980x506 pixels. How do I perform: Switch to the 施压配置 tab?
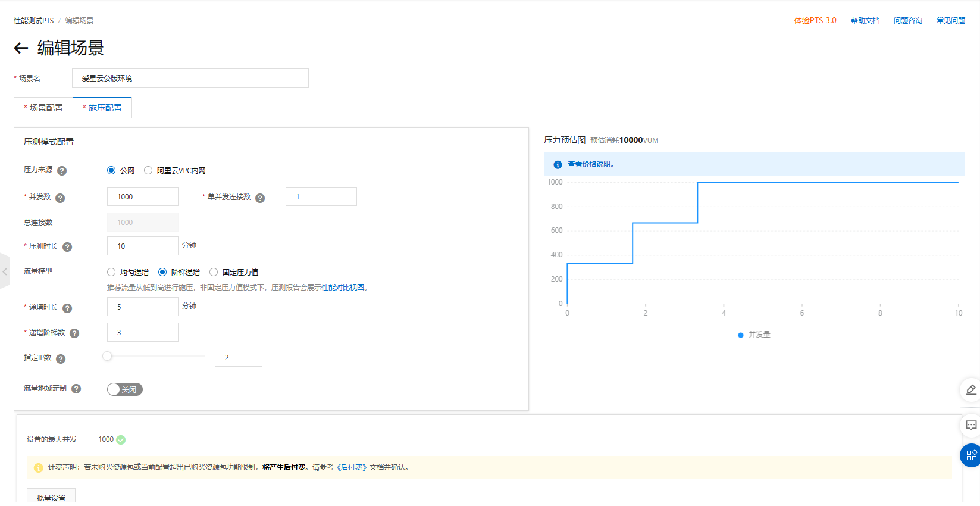click(x=102, y=108)
